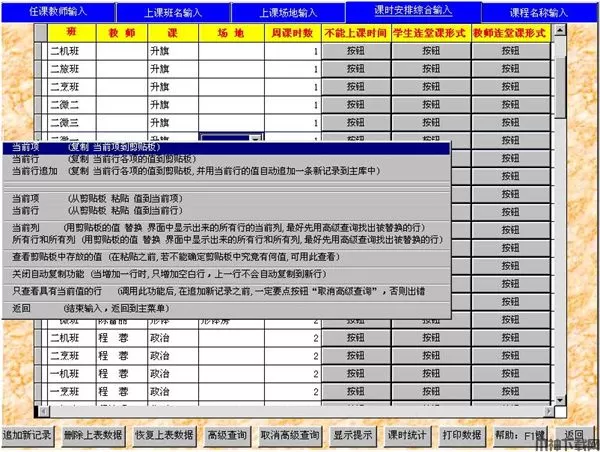Viewport: 600px width, 452px height.
Task: Click 不能上课时间 按钮 in 一机班 政治 row
Action: point(356,374)
